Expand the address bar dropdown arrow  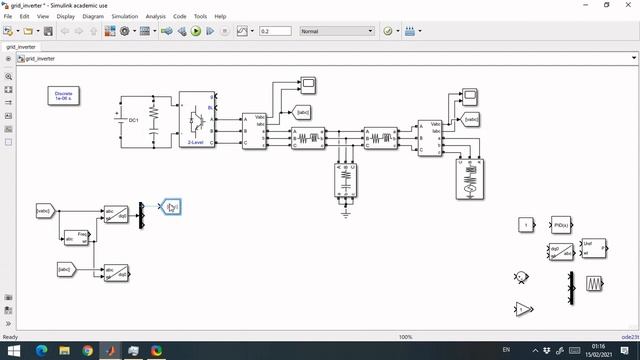(x=634, y=58)
